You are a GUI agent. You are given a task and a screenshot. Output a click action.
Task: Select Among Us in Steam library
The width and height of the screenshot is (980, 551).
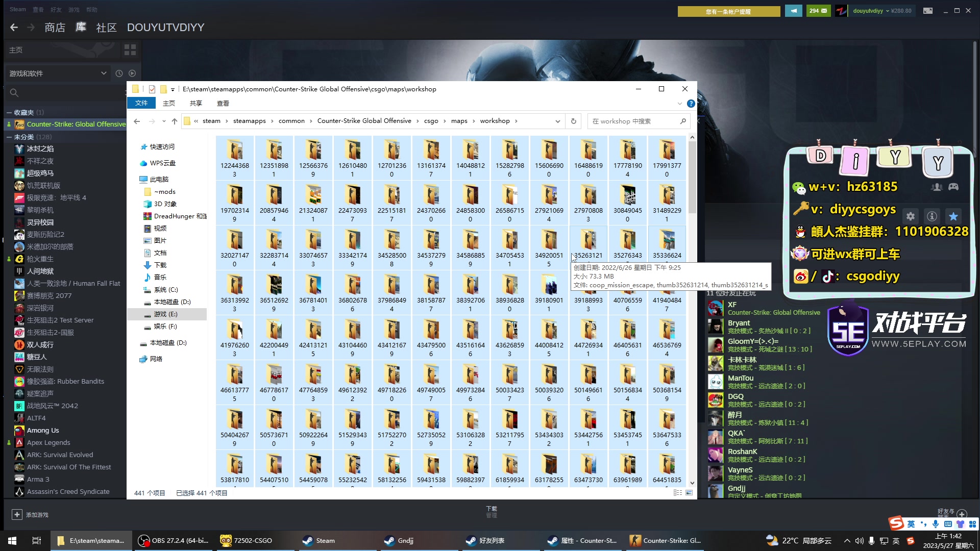point(43,431)
